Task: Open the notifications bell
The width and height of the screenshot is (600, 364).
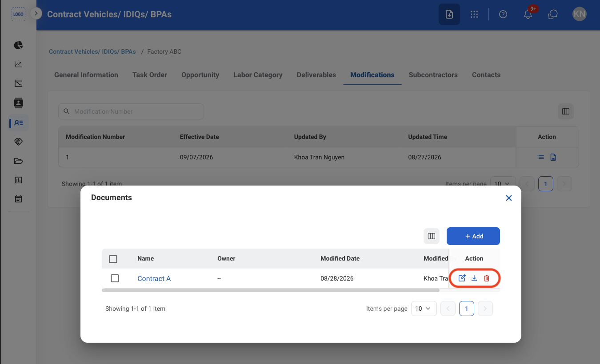Action: [x=528, y=14]
